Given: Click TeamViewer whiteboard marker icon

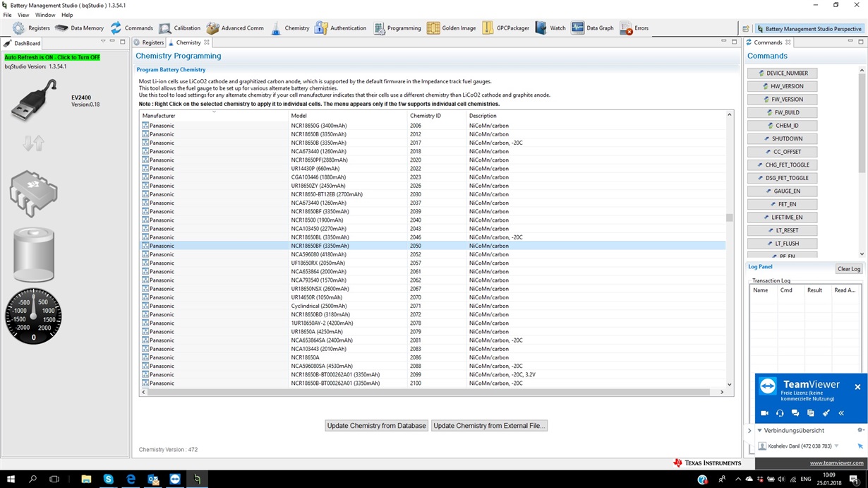Looking at the screenshot, I should tap(826, 413).
